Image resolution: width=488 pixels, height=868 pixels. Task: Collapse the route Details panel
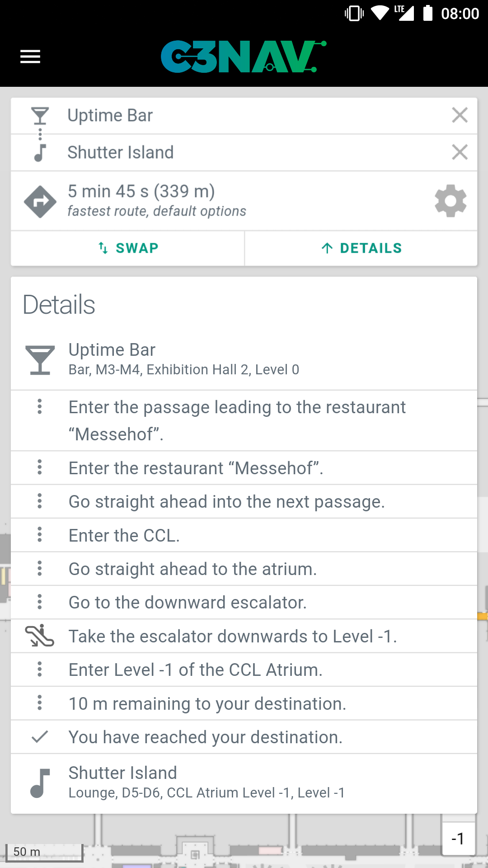coord(361,248)
